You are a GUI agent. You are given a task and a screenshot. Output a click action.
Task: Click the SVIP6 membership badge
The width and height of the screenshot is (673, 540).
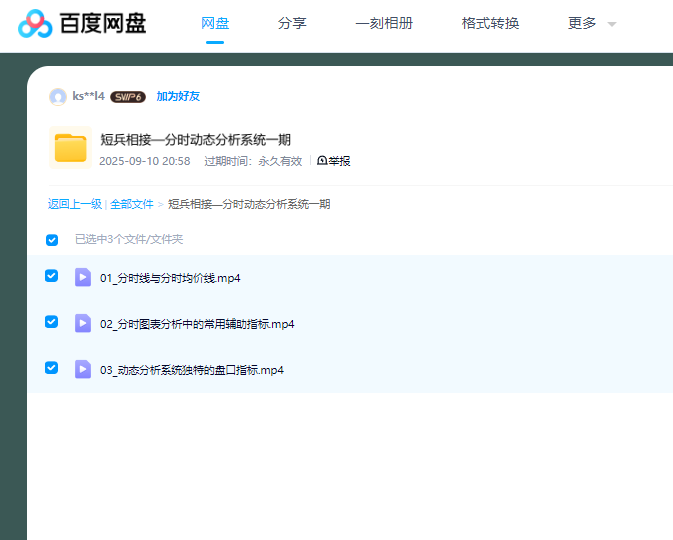[128, 97]
